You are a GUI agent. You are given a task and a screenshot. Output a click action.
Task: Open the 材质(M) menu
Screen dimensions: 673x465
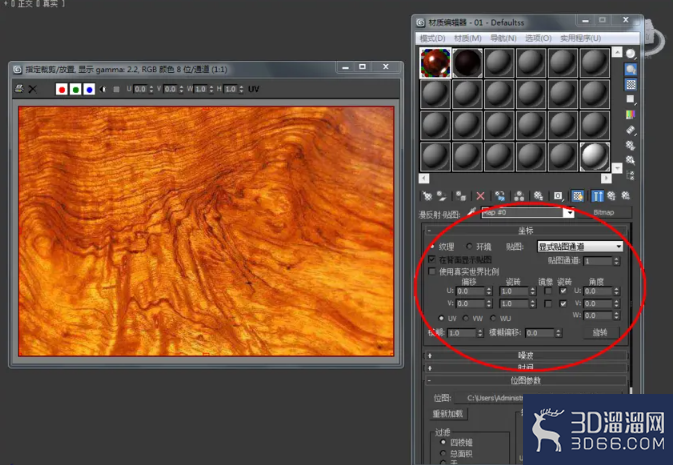click(468, 38)
